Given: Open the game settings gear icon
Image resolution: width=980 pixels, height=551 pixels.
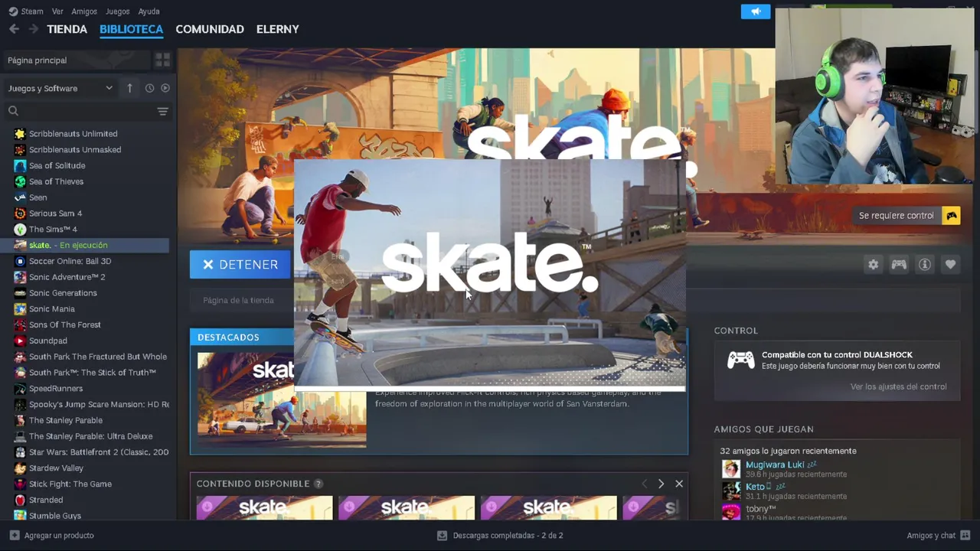Looking at the screenshot, I should 874,265.
